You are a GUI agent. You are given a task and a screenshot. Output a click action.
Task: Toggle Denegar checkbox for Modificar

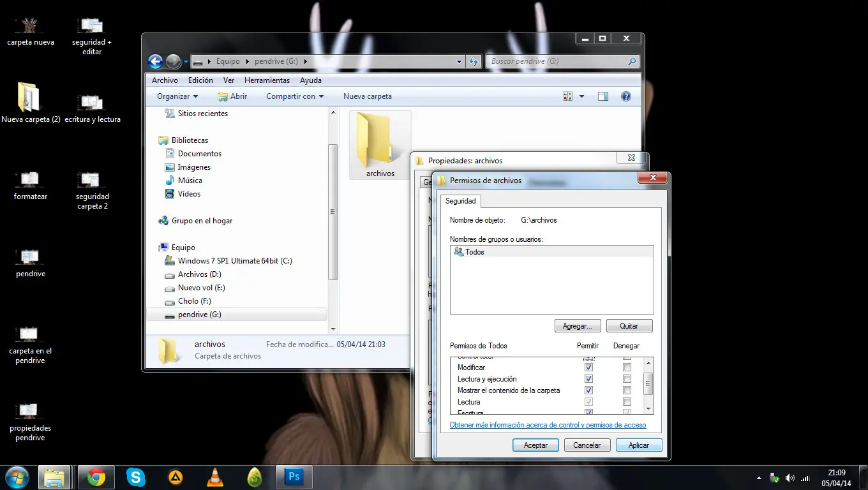[627, 367]
